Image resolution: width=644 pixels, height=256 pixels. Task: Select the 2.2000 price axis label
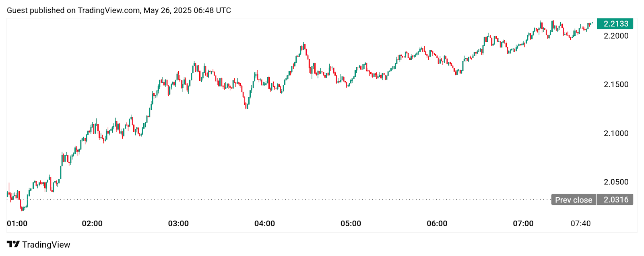pyautogui.click(x=616, y=36)
